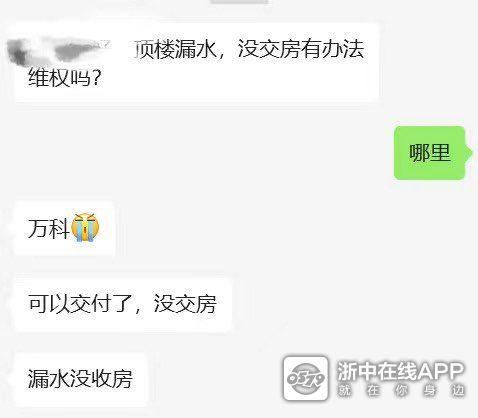
Task: Click the question mark ending 维权吗
Action: coord(96,79)
